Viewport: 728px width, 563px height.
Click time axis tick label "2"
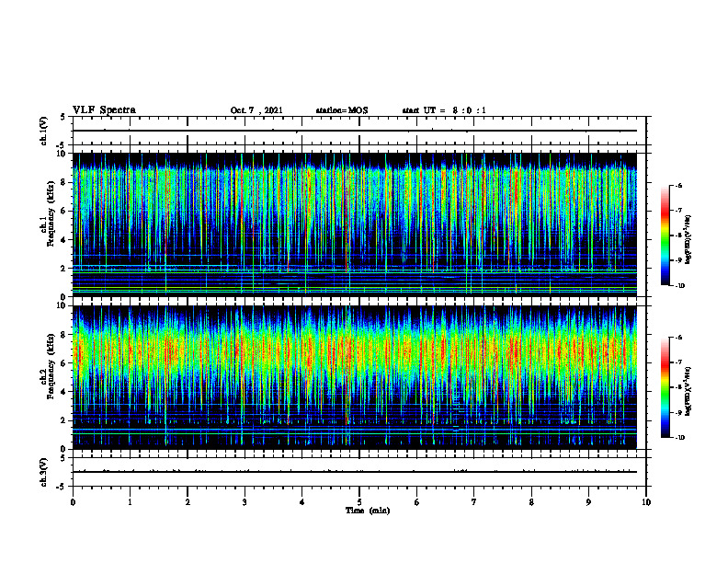(188, 502)
